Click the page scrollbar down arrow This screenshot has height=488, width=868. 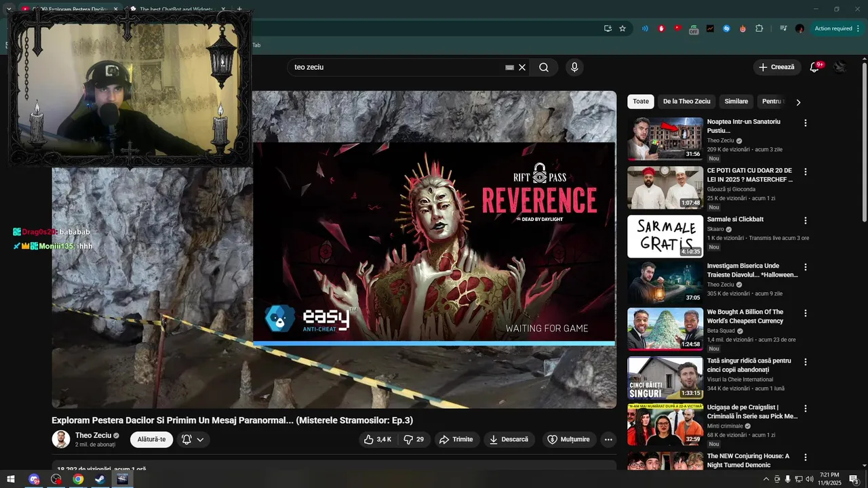click(x=864, y=465)
